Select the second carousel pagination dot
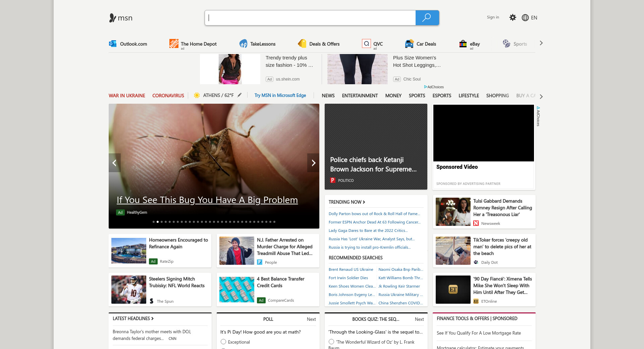 pos(158,222)
